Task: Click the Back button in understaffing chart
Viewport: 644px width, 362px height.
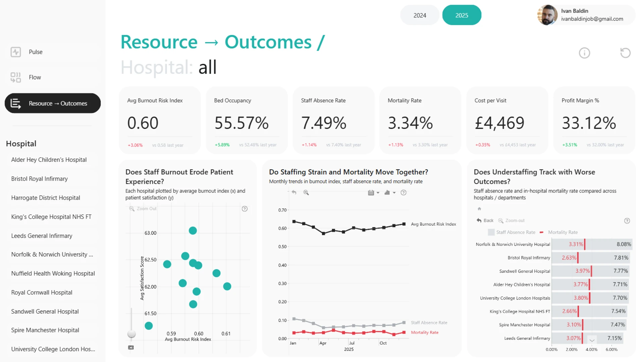Action: [x=485, y=221]
